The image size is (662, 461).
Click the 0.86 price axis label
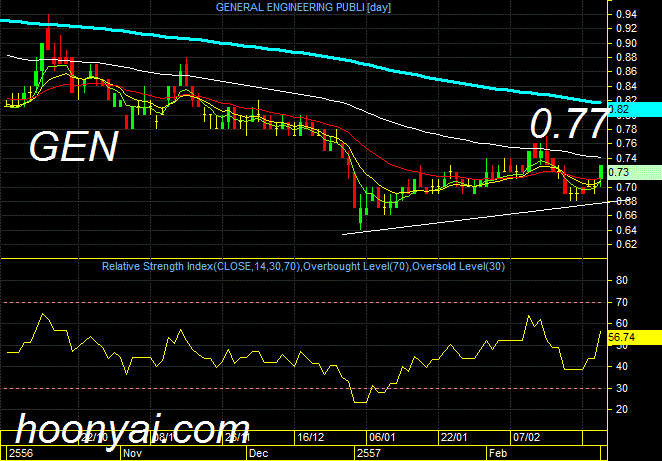[626, 71]
